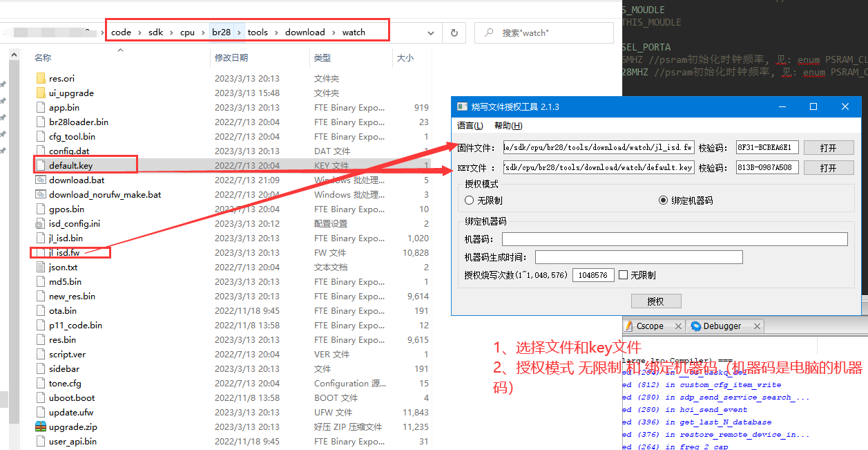Image resolution: width=868 pixels, height=450 pixels.
Task: Click the isd_config.ini gear file icon
Action: tap(41, 224)
